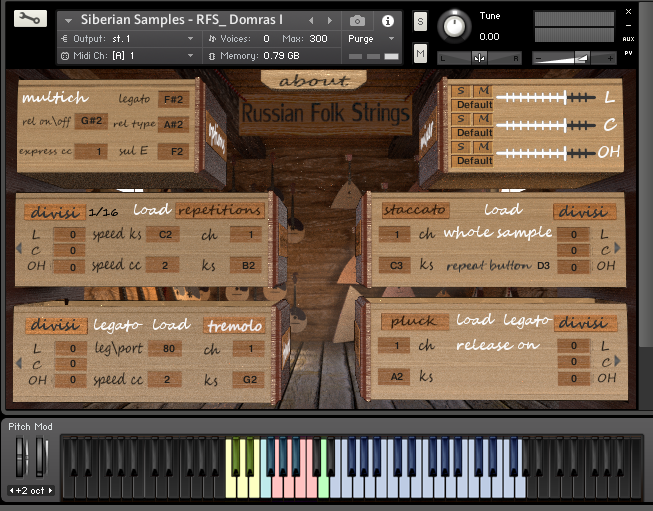
Task: Click next arrow on pluck panel
Action: [617, 361]
